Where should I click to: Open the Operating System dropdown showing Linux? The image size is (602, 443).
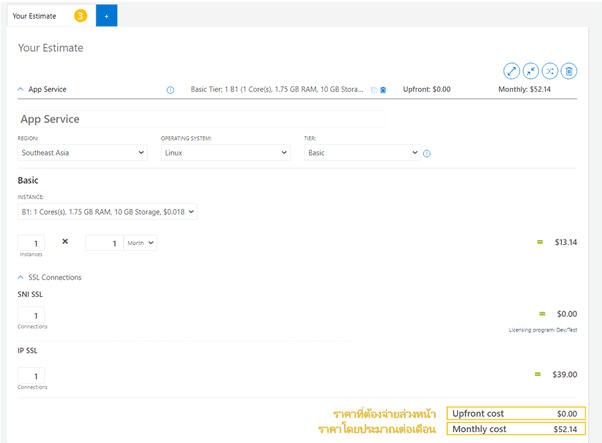[226, 153]
